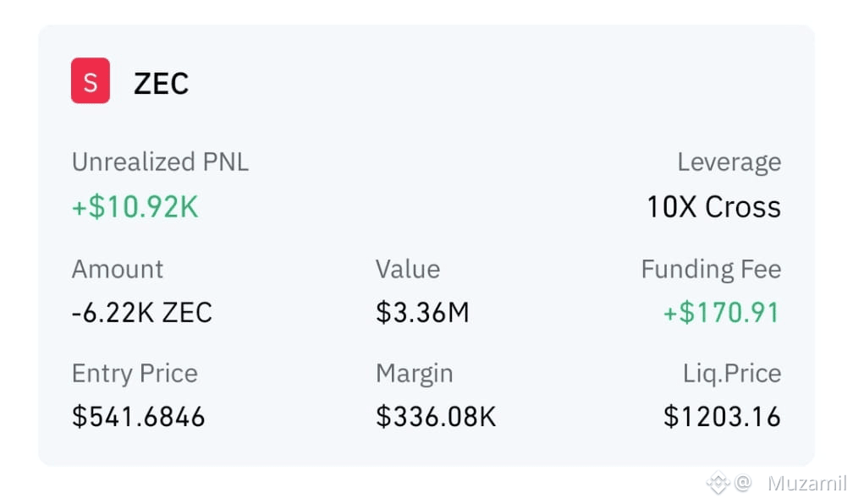Select the $3.36M position value

[x=422, y=313]
